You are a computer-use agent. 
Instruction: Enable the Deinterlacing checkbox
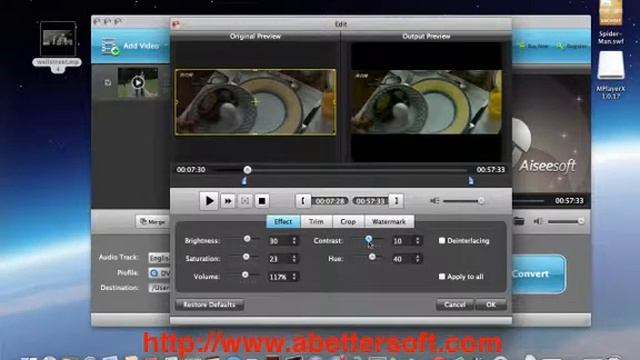pos(442,241)
